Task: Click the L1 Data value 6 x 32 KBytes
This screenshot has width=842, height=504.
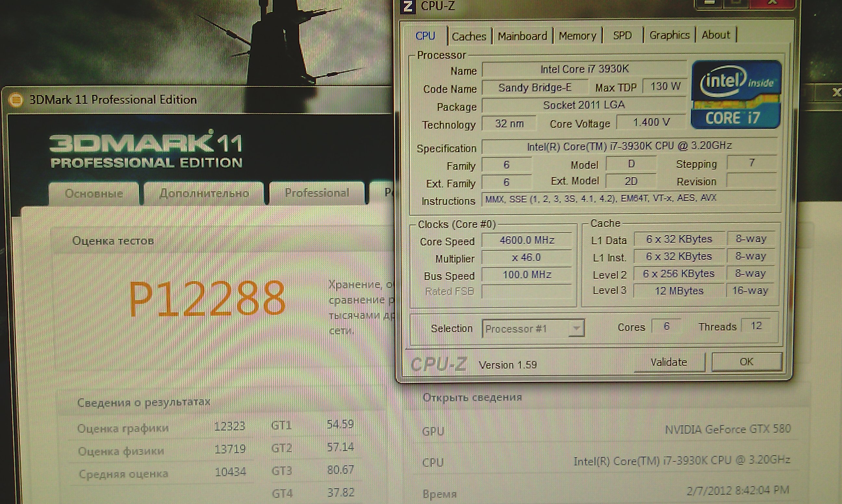Action: 679,239
